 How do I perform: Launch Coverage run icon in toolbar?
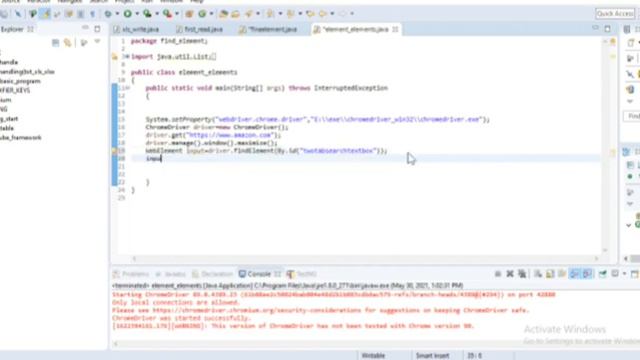[x=147, y=14]
